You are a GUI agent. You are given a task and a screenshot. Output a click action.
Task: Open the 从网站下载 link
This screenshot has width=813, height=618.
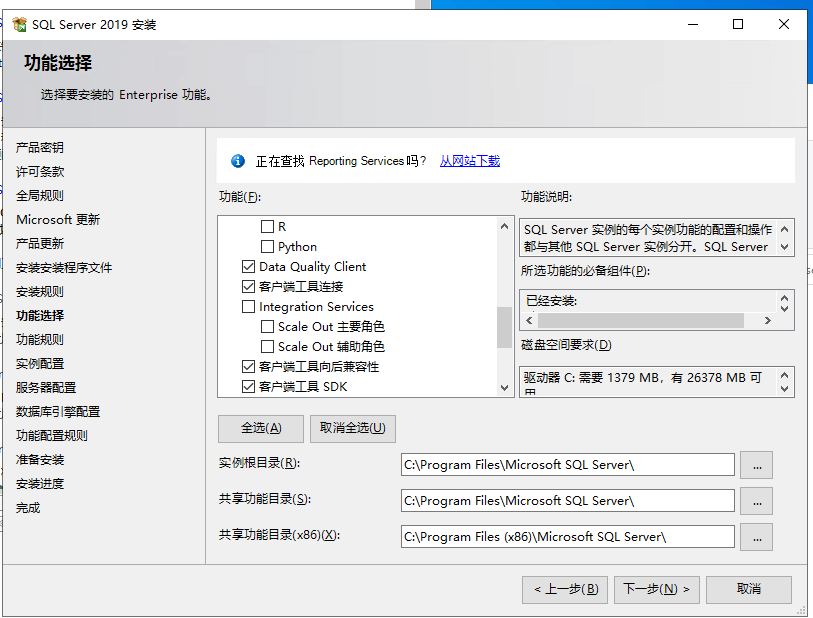click(x=470, y=161)
